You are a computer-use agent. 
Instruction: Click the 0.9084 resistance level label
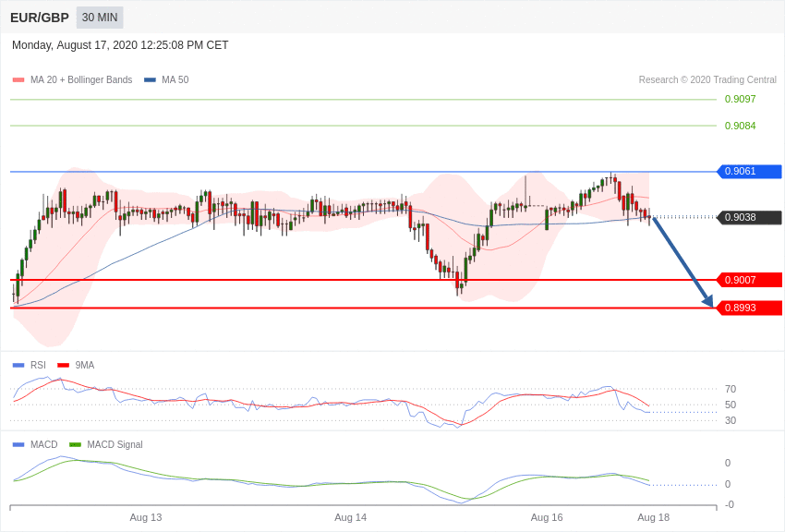tap(740, 126)
